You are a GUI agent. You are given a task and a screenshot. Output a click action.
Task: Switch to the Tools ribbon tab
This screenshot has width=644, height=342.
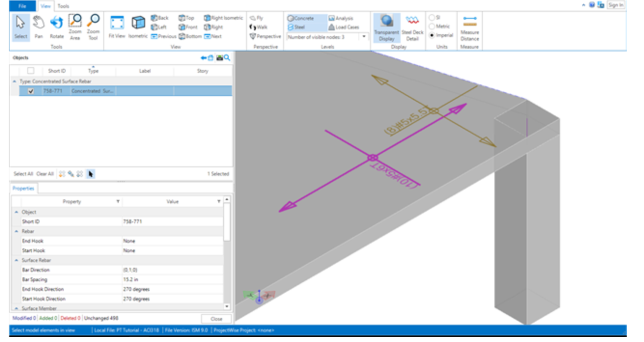[x=63, y=6]
